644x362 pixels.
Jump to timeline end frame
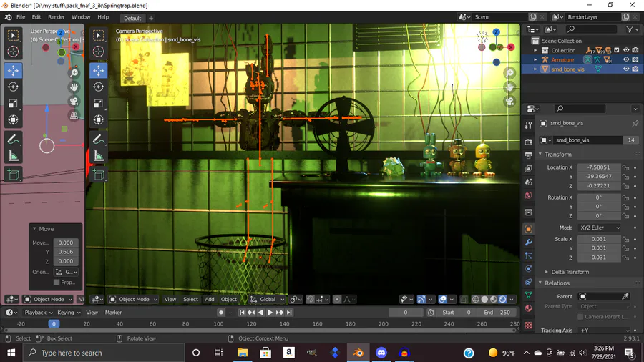tap(289, 313)
